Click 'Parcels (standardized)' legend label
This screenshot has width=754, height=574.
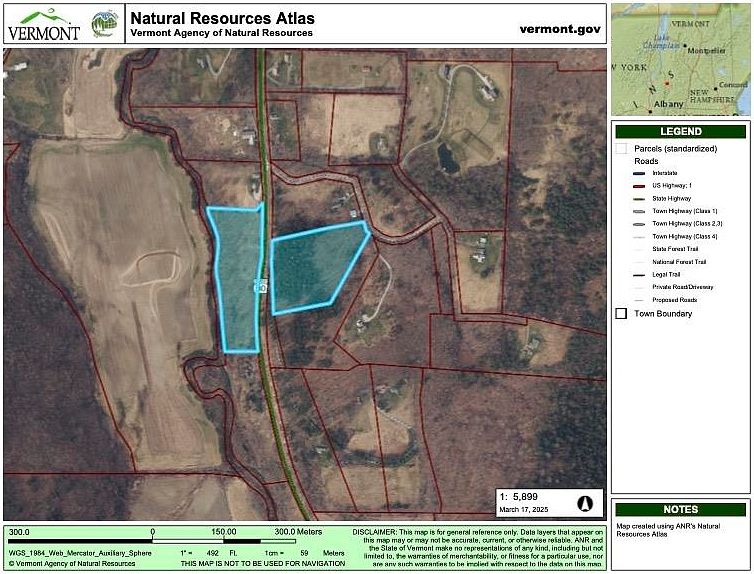pyautogui.click(x=676, y=149)
